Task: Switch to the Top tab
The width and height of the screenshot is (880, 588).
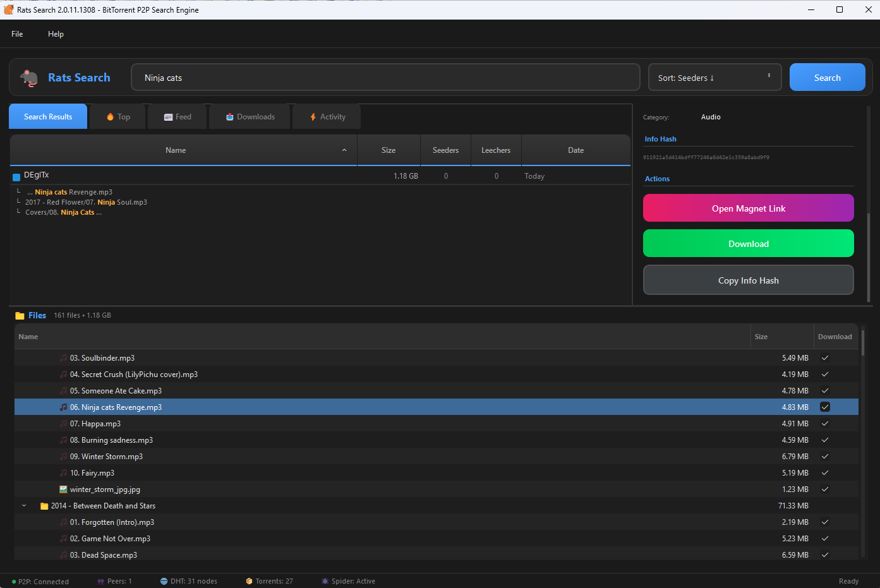Action: 118,117
